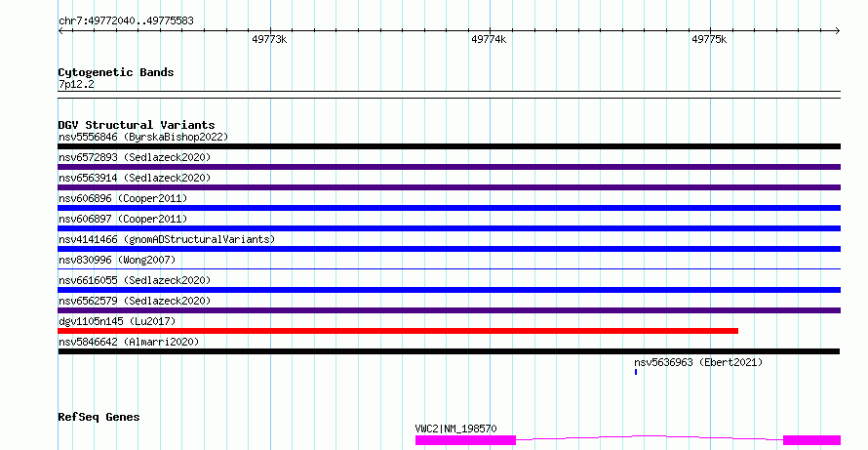The width and height of the screenshot is (868, 450).
Task: Select the blue nsv606896 variant bar
Action: click(449, 208)
